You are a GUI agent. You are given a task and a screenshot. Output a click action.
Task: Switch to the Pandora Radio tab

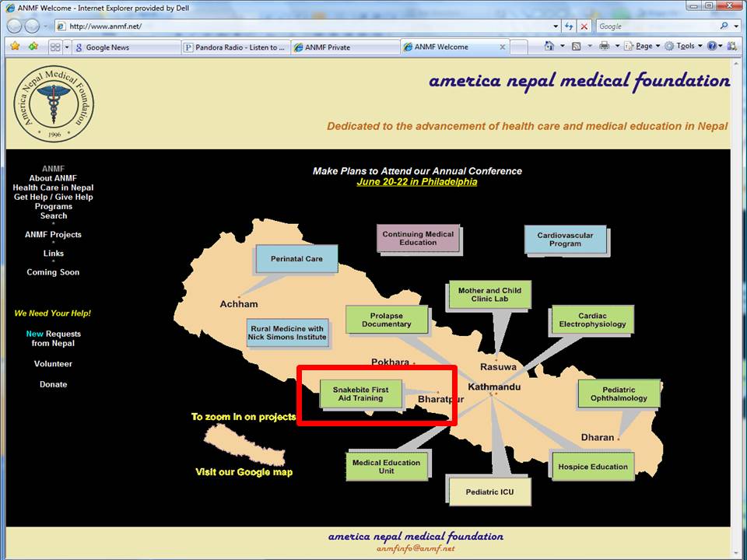click(x=236, y=47)
